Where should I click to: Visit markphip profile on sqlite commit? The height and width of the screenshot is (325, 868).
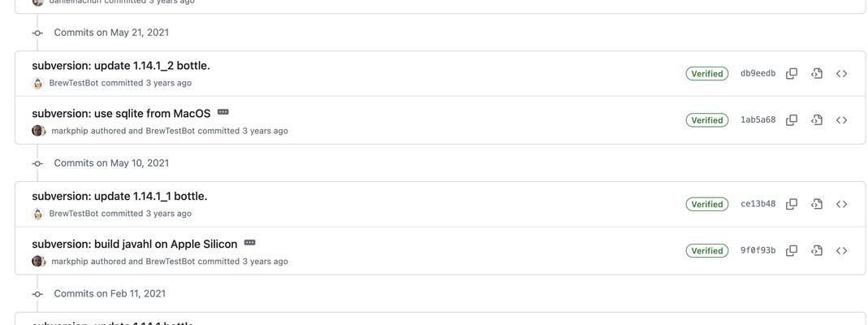(70, 131)
